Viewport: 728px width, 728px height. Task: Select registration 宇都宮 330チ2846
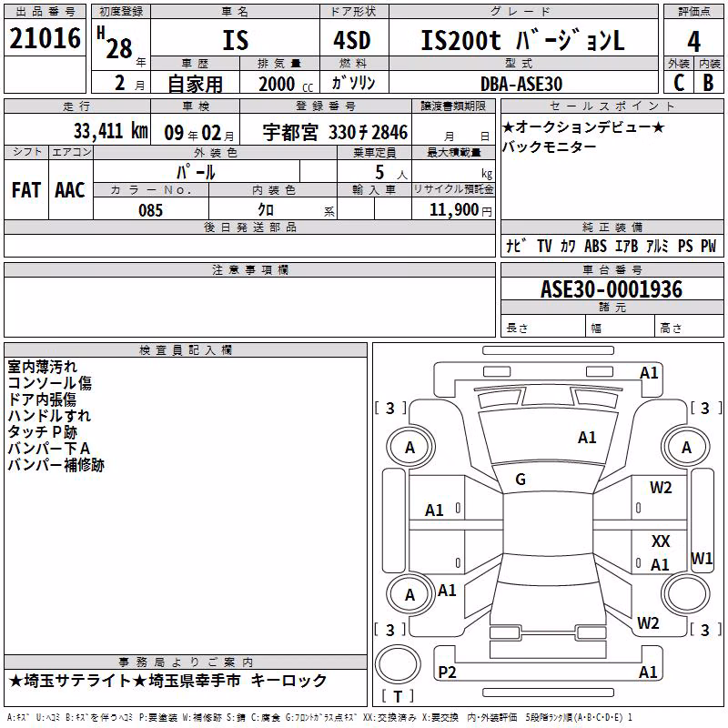335,132
